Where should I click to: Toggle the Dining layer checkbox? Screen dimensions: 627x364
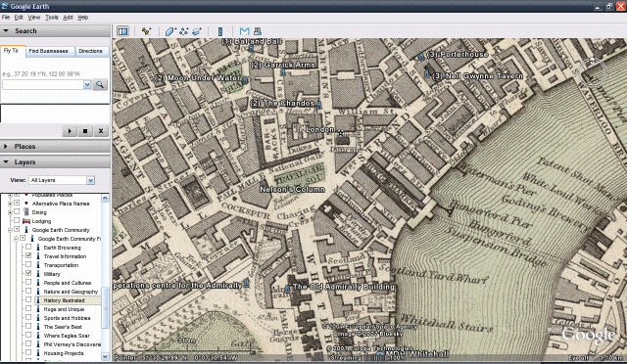tap(17, 211)
